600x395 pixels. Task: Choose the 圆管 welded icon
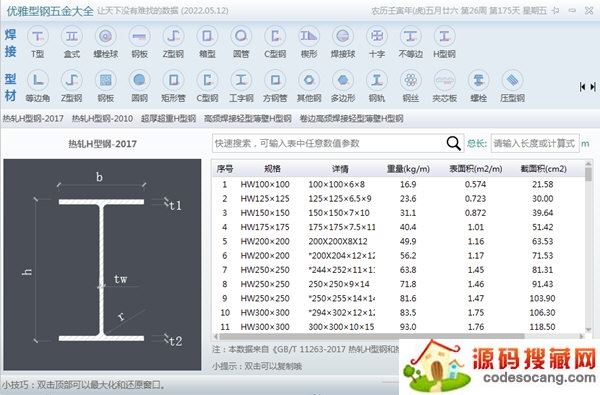point(241,37)
